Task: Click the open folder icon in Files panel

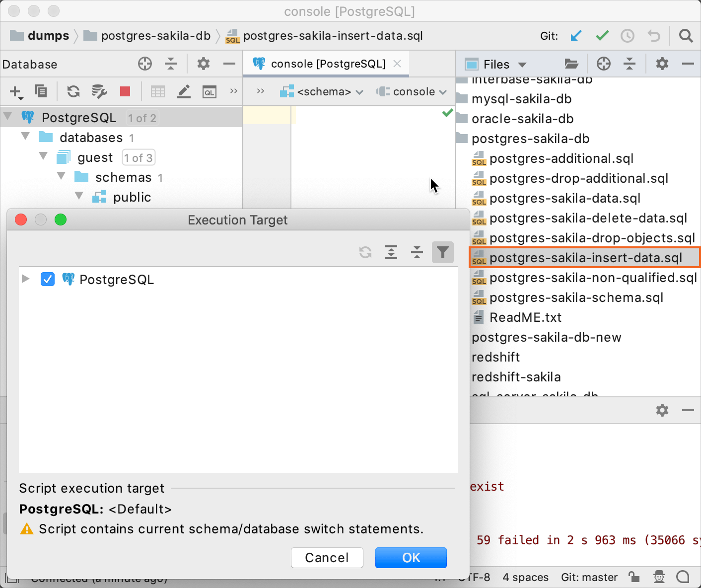Action: point(571,64)
